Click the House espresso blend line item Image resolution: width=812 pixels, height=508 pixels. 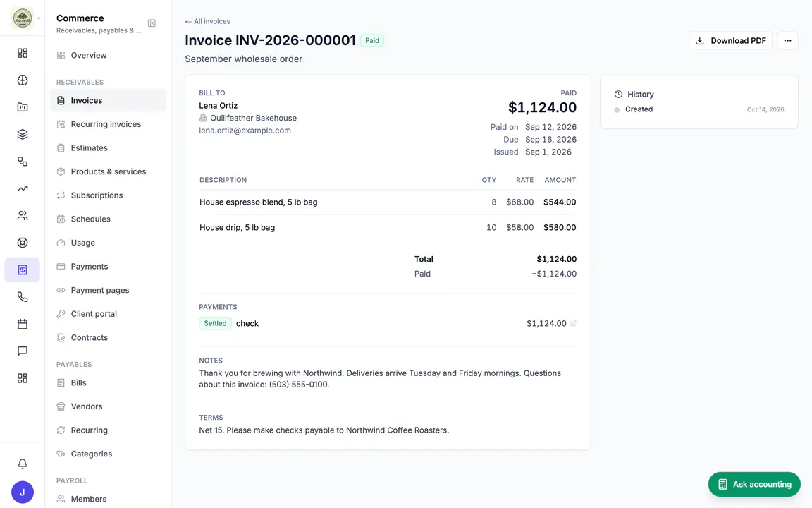[259, 202]
